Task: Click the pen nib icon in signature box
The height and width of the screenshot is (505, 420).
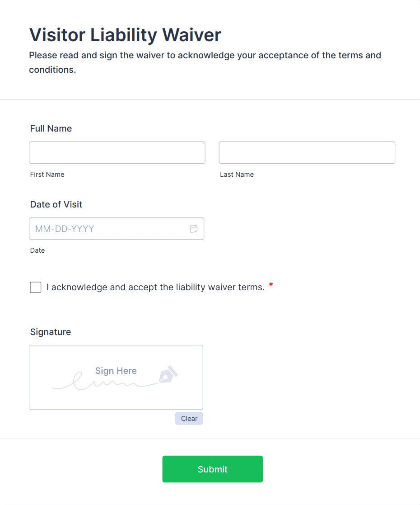Action: point(168,374)
